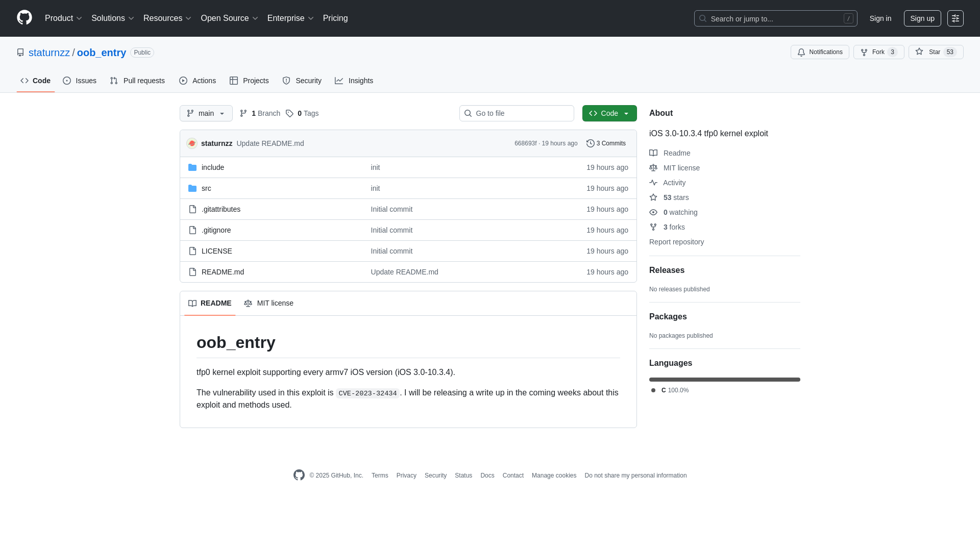Click the 0 watching eye icon
The image size is (980, 551).
click(x=653, y=212)
